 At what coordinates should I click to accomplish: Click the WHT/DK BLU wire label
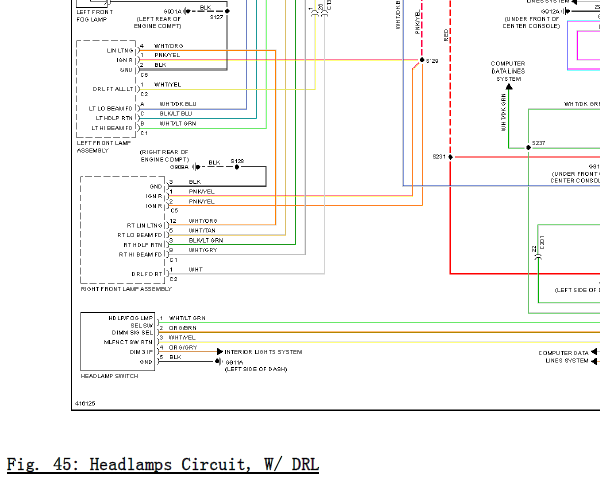click(x=178, y=104)
